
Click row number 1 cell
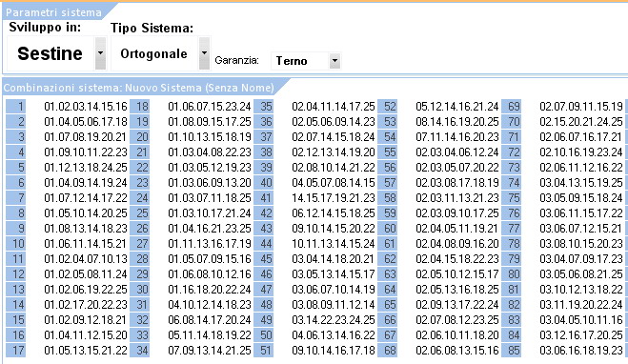(15, 107)
